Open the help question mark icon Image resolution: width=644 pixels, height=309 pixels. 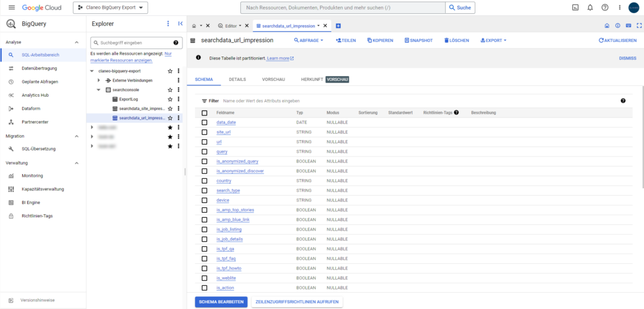tap(605, 8)
